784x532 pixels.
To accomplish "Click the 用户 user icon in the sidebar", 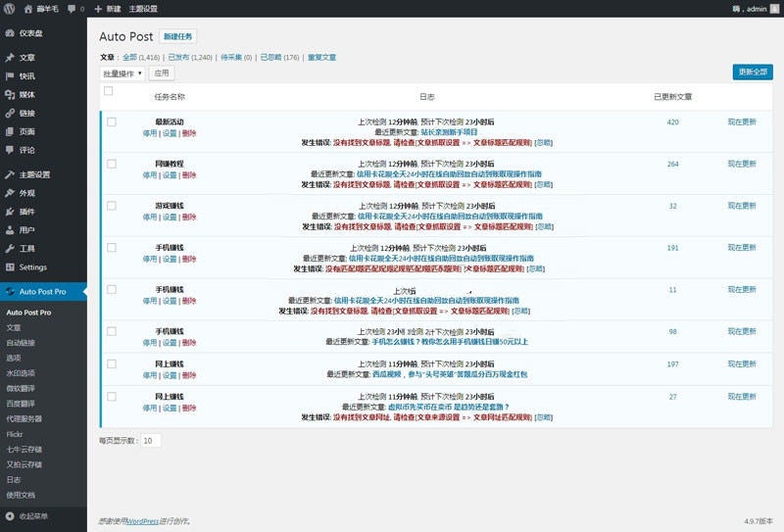I will pos(9,229).
